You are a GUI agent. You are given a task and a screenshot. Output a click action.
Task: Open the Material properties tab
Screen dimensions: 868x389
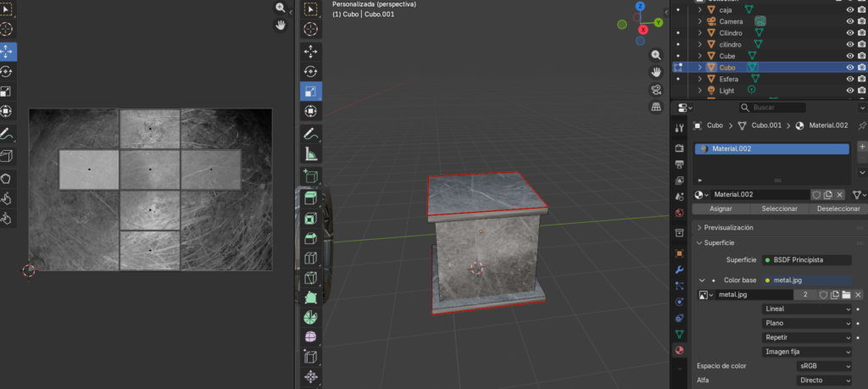(x=678, y=350)
